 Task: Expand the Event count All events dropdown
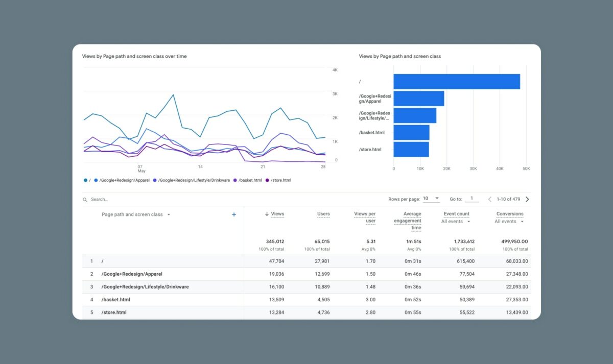455,221
